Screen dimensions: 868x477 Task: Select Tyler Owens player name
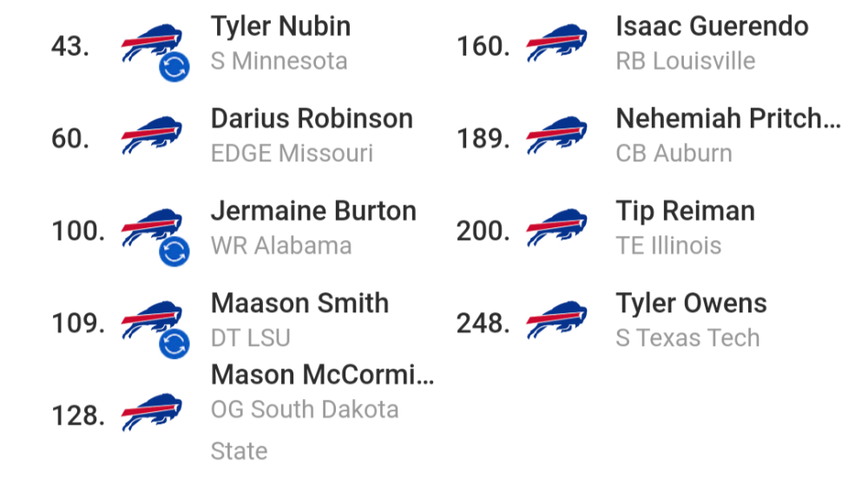692,304
